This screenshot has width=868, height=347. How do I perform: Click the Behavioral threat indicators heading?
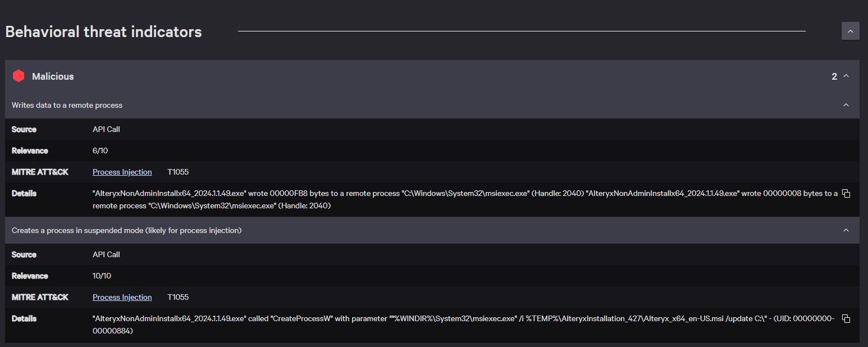click(x=103, y=32)
